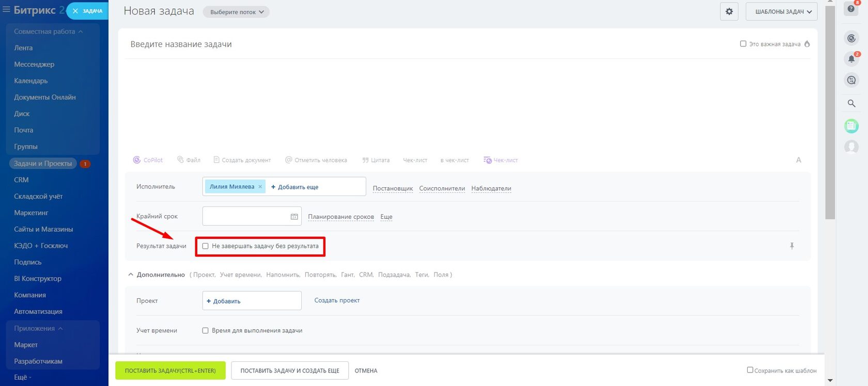Open Группы in sidebar
The height and width of the screenshot is (386, 868).
pyautogui.click(x=26, y=147)
